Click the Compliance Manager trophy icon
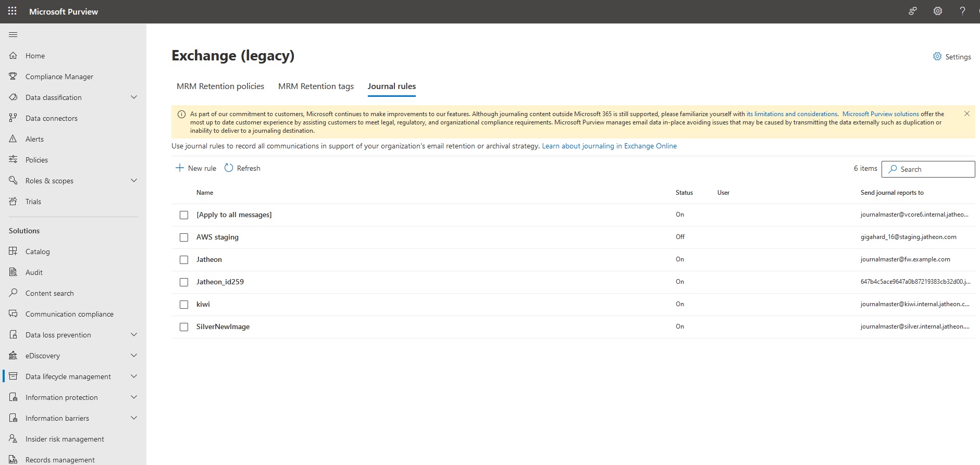This screenshot has width=980, height=465. [x=13, y=77]
